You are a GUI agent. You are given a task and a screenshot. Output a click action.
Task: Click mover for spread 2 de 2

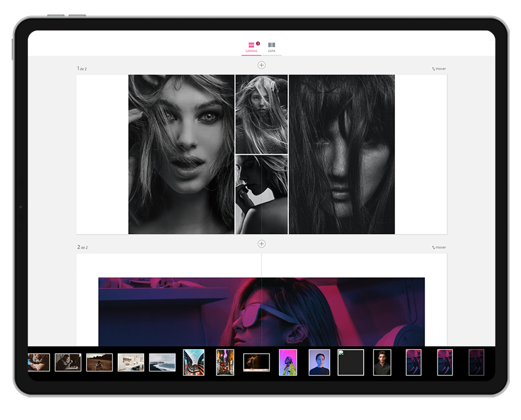pos(439,247)
